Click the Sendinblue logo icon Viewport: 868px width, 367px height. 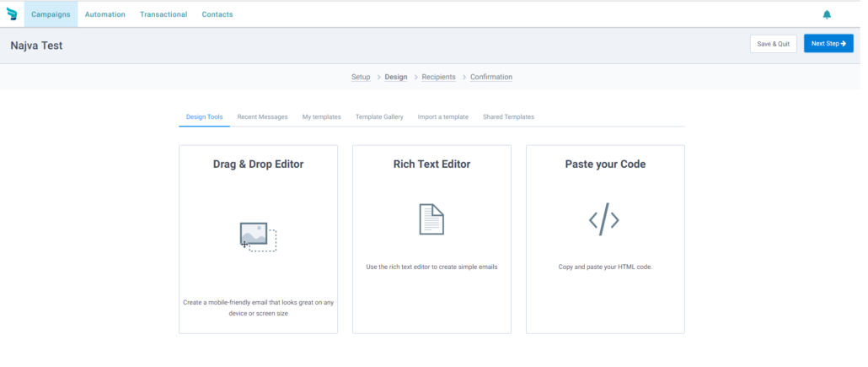[12, 14]
